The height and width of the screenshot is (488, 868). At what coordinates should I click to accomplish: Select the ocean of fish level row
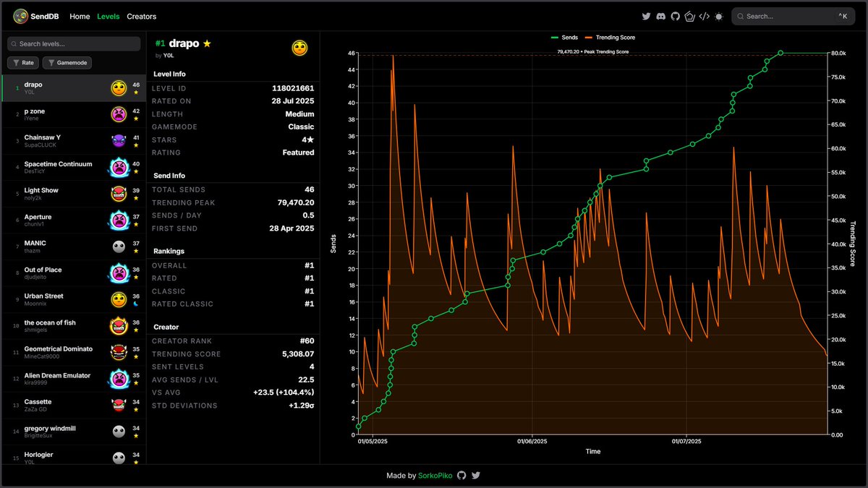74,326
